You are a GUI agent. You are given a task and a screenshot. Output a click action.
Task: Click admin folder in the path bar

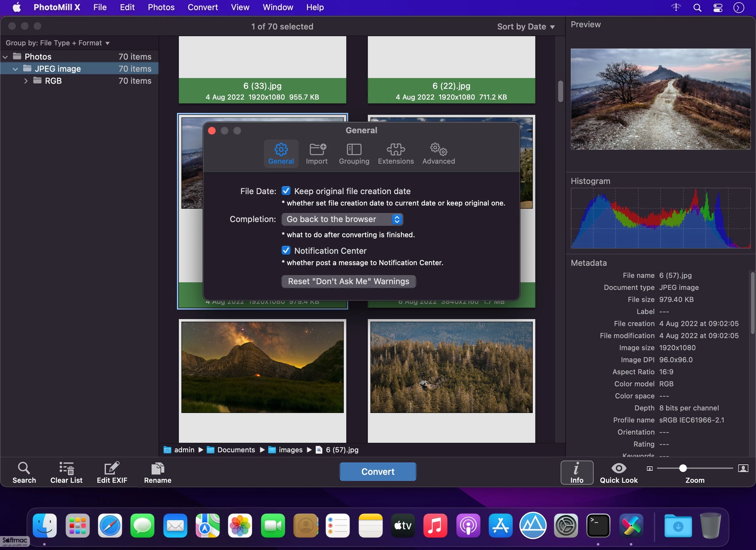pyautogui.click(x=179, y=450)
